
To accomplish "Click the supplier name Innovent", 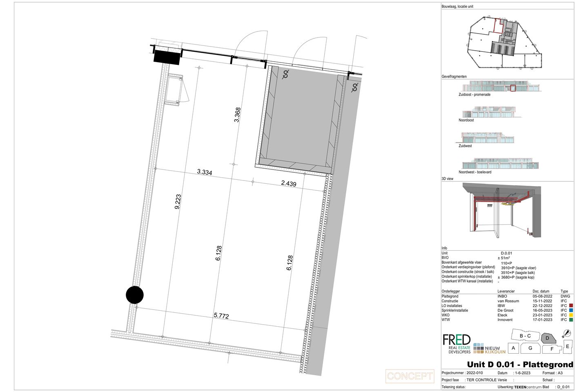I will coord(505,320).
